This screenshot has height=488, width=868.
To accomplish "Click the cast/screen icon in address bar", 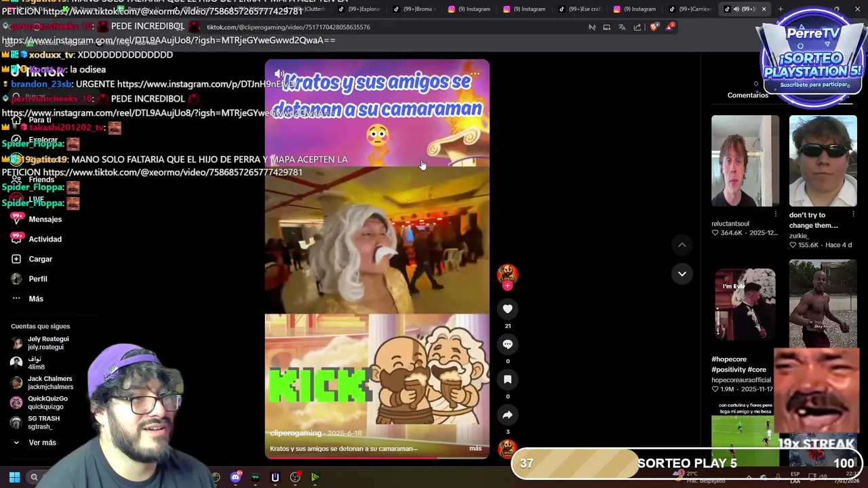I will pos(606,27).
